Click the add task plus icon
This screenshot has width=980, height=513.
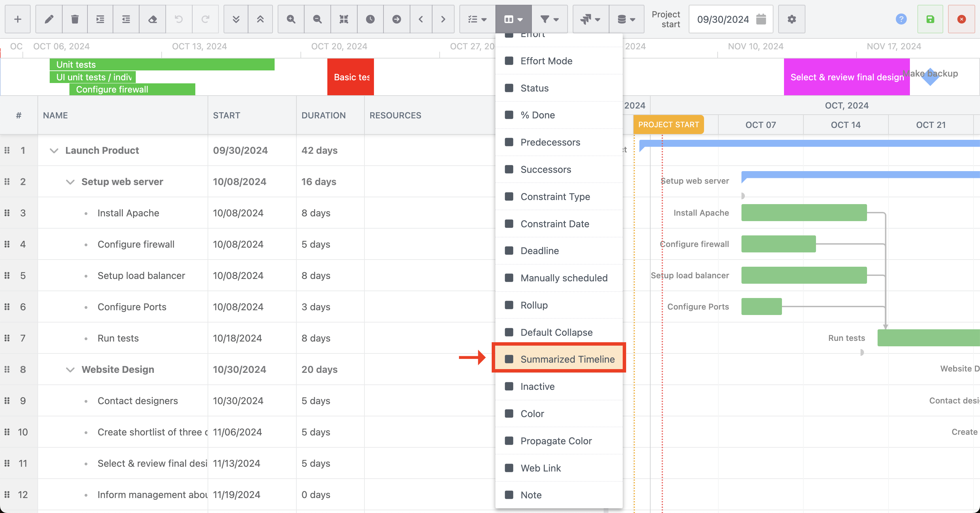17,19
